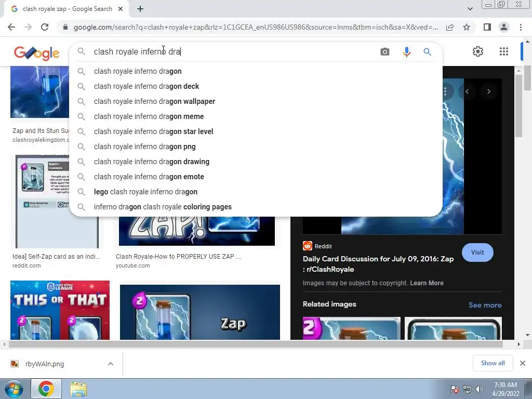
Task: Show previous image in preview panel
Action: click(467, 91)
